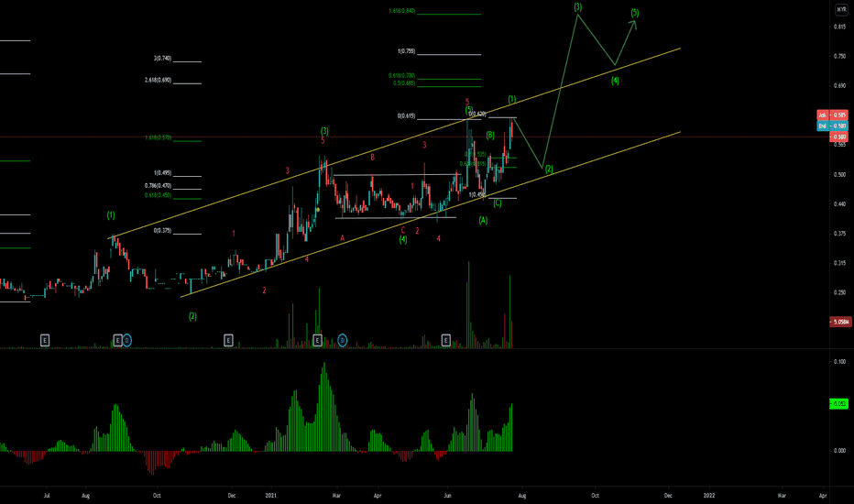This screenshot has height=504, width=854.
Task: Select the 2.618(0.690) Fibonacci extension label
Action: point(158,80)
